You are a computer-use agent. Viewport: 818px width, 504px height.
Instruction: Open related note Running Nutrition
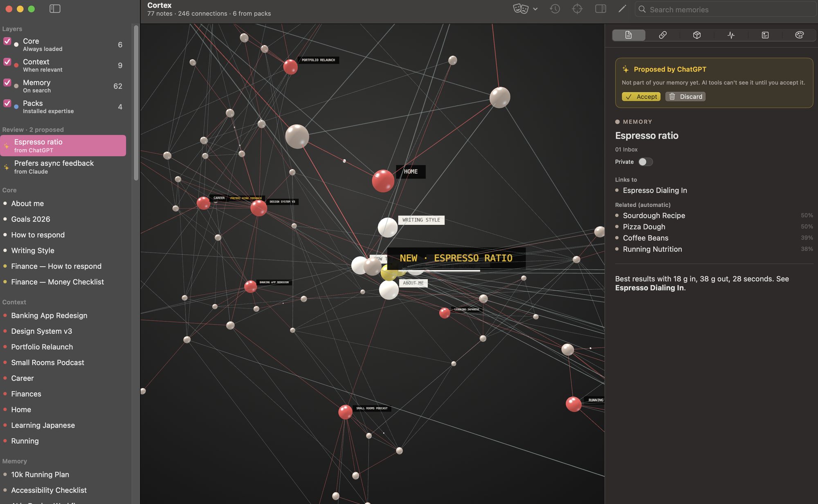tap(652, 249)
